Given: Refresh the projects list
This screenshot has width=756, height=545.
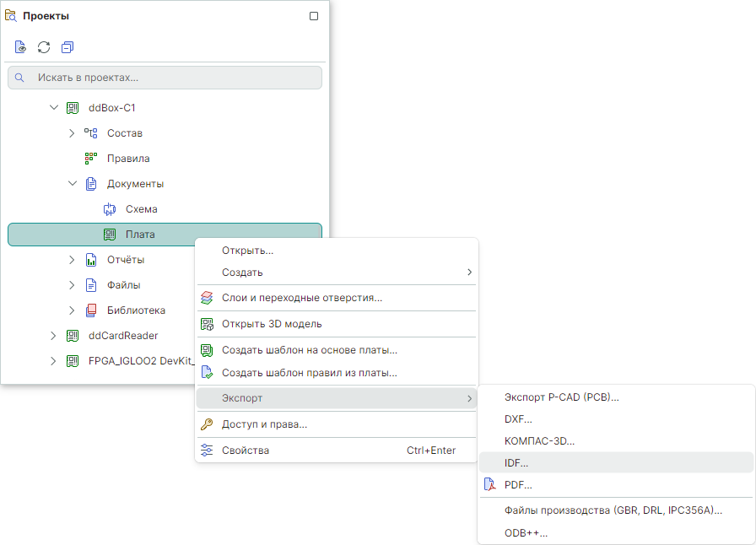Looking at the screenshot, I should click(44, 47).
